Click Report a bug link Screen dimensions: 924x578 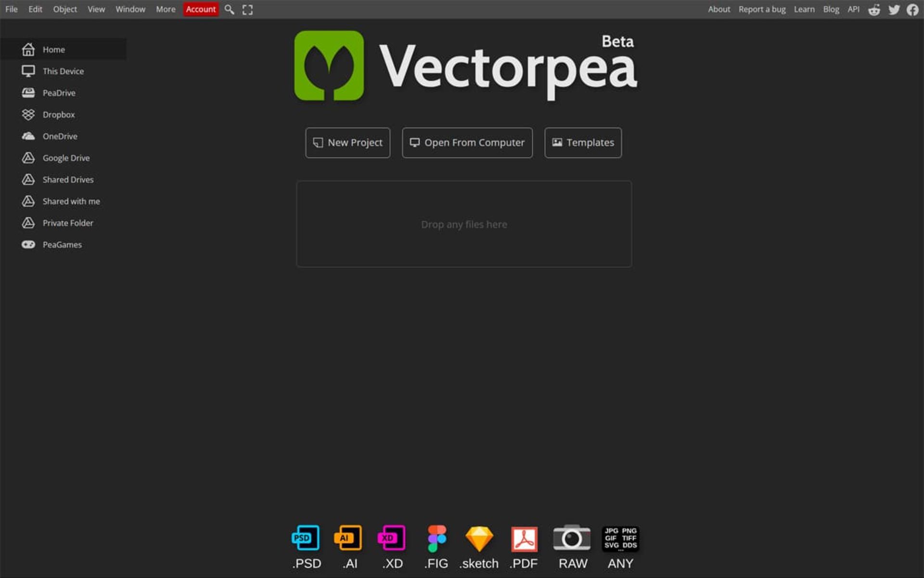(762, 9)
